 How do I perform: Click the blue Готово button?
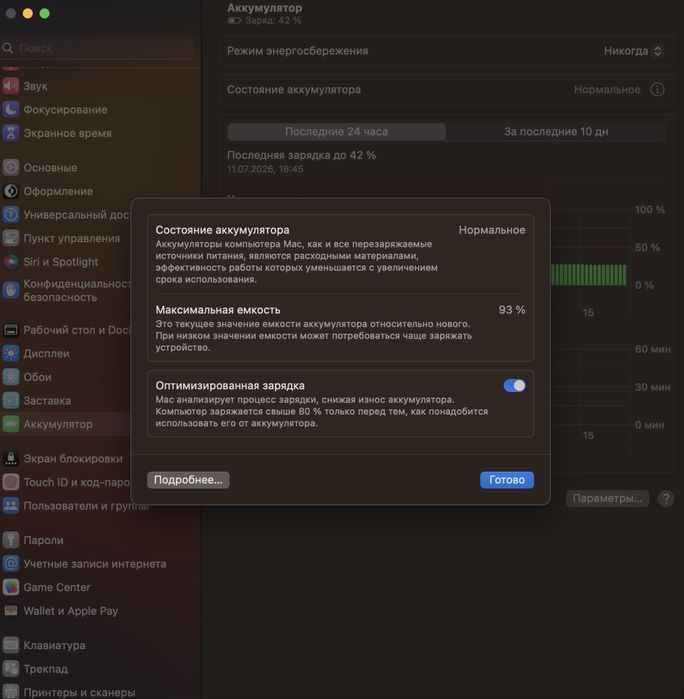(507, 480)
